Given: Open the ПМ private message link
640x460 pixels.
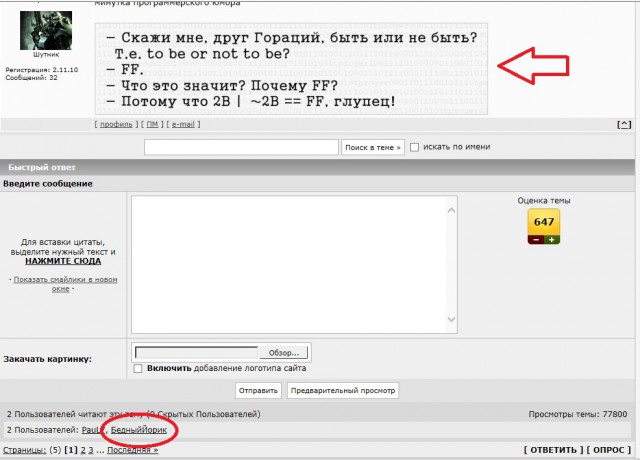Looking at the screenshot, I should [x=152, y=124].
